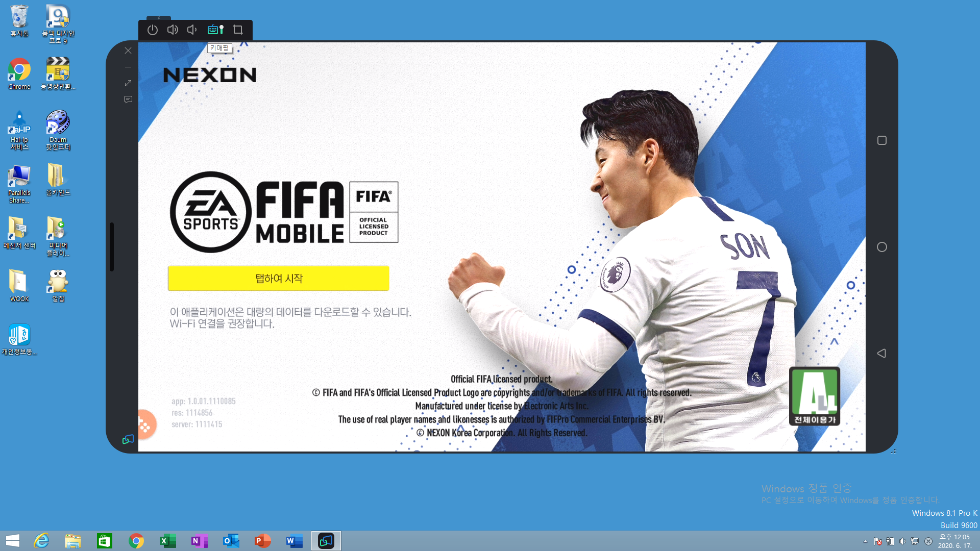Select the Chrome desktop shortcut
Viewport: 980px width, 551px height.
click(x=19, y=74)
